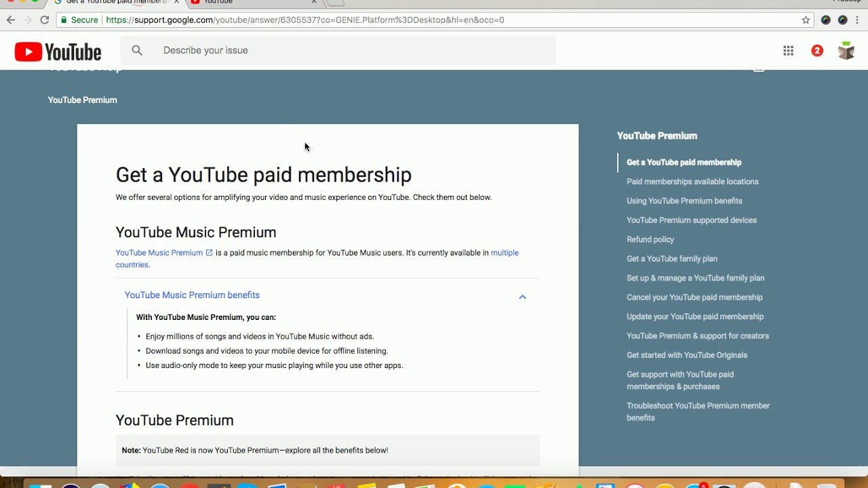
Task: Select the 'Get a YouTube paid membership' browser tab
Action: pos(115,3)
